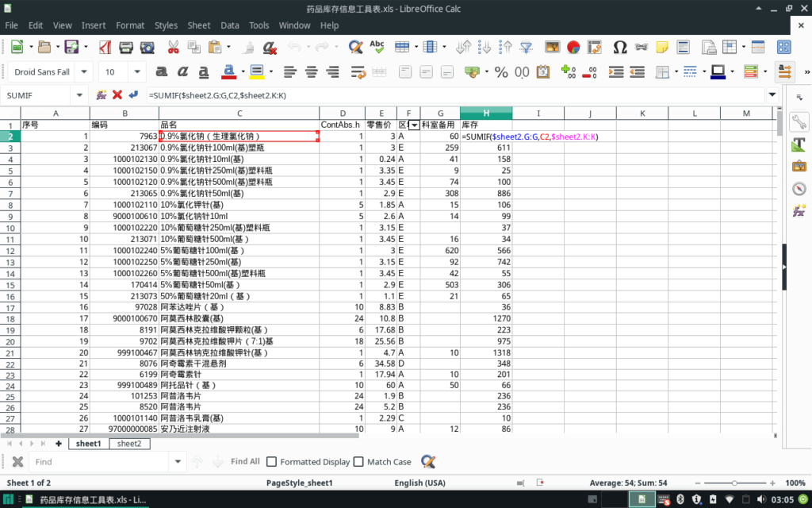
Task: Export the spreadsheet directly as PDF
Action: [104, 47]
